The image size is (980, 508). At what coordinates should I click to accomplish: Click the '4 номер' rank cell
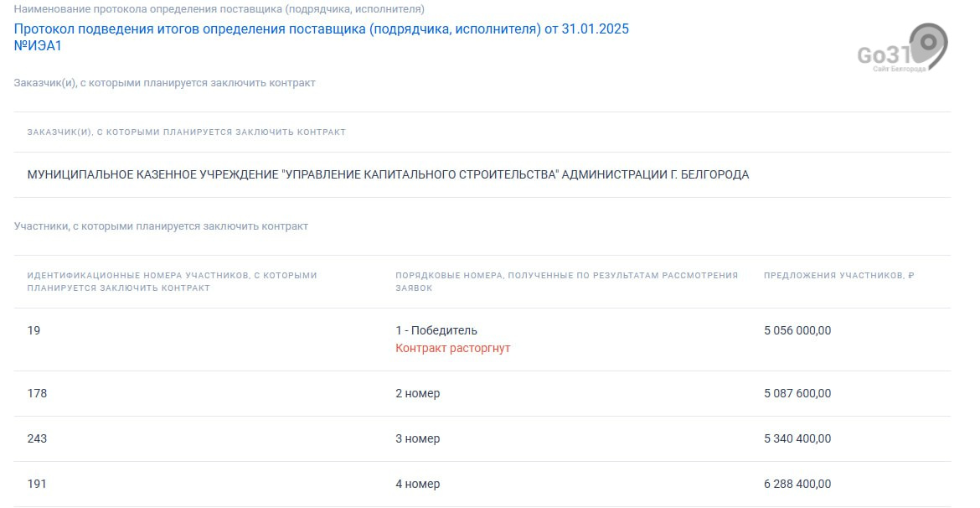pyautogui.click(x=417, y=484)
